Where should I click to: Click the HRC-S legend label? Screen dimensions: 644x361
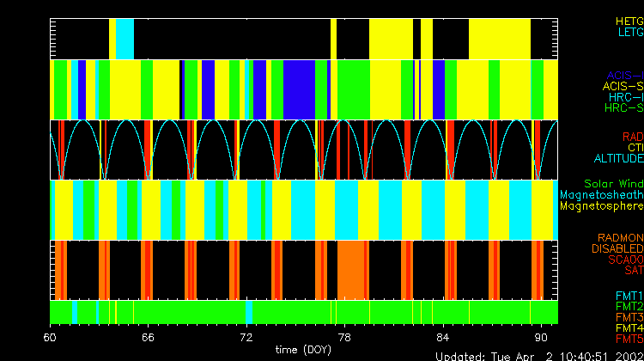point(623,108)
